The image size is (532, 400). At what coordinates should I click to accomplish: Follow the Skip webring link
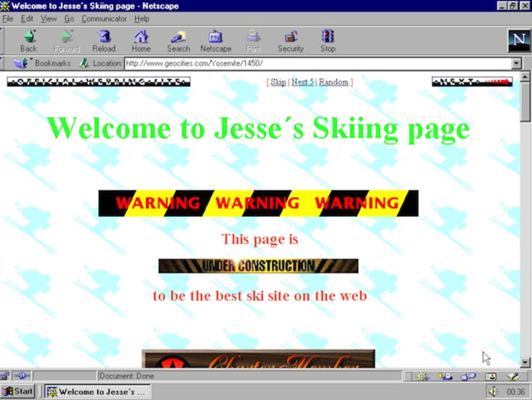point(278,82)
